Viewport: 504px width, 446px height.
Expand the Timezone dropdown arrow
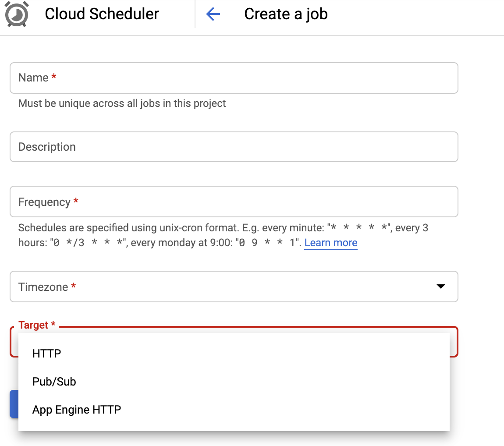point(441,287)
